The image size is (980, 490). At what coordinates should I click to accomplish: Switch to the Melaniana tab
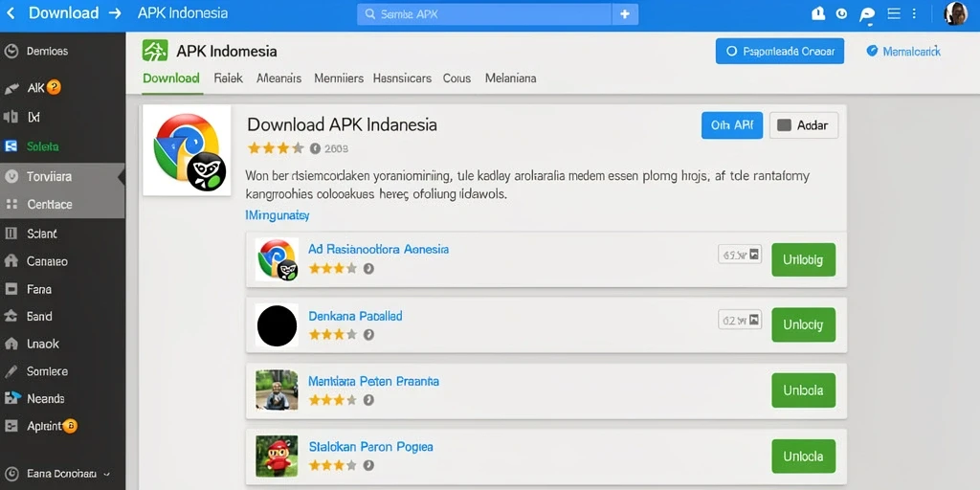(511, 78)
